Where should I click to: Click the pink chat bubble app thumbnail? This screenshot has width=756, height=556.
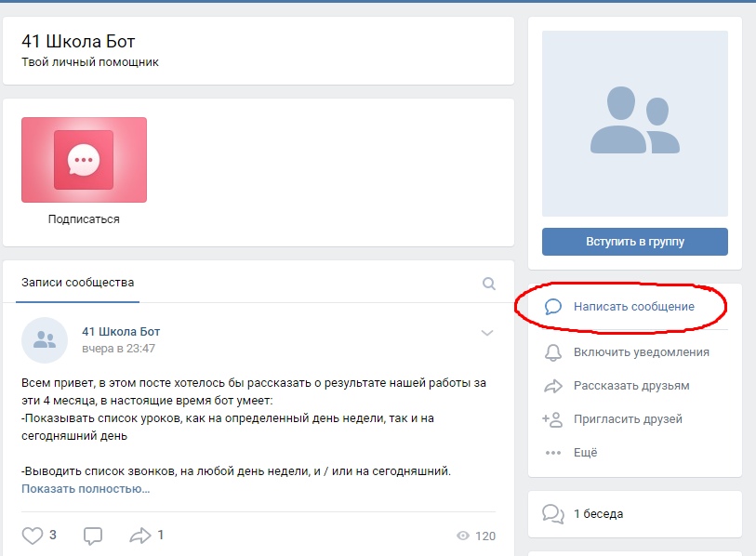coord(84,160)
